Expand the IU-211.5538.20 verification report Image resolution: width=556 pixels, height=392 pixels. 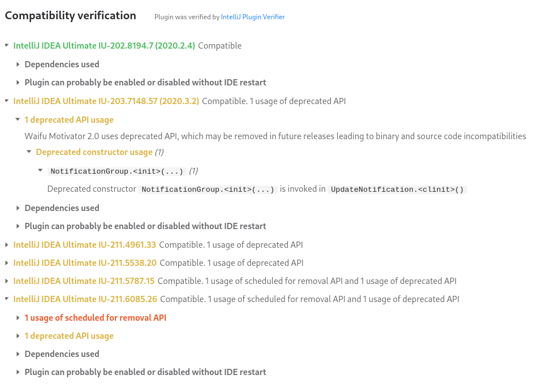coord(6,263)
